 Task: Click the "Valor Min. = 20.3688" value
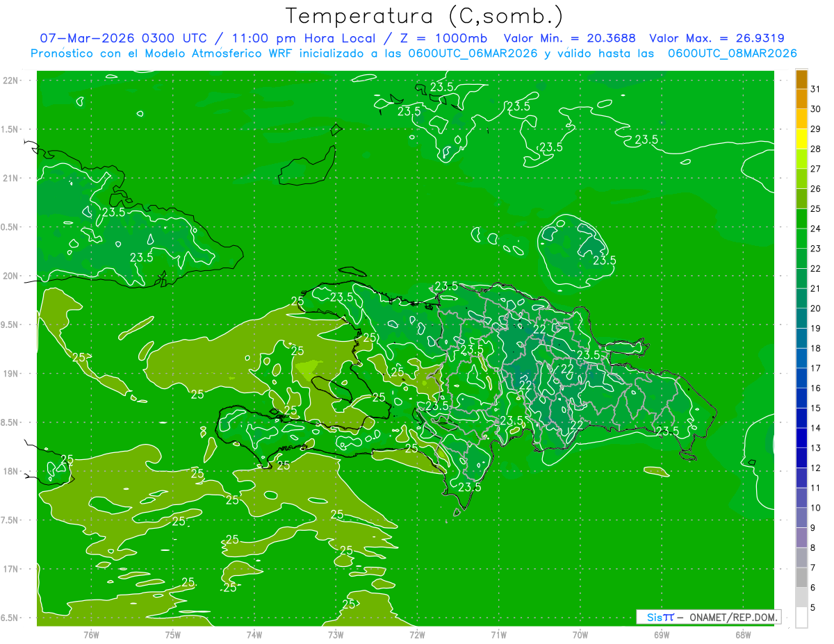point(569,38)
